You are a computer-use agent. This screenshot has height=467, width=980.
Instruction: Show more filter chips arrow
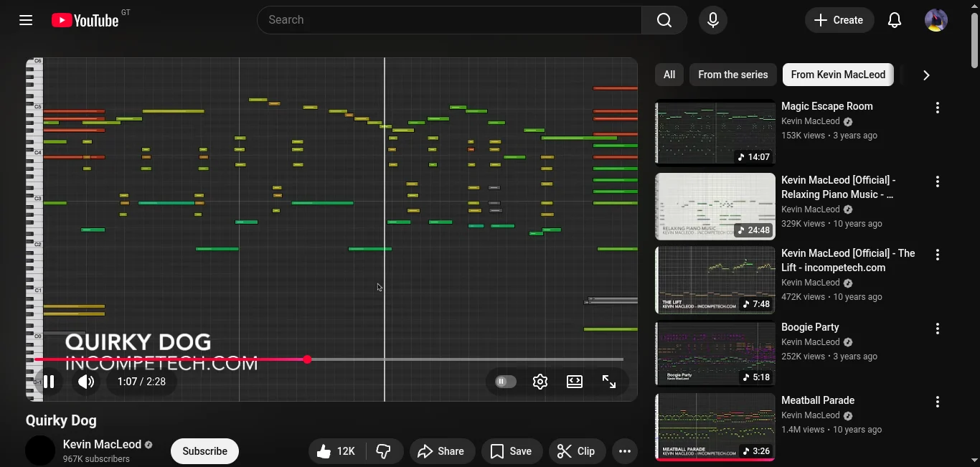(926, 75)
